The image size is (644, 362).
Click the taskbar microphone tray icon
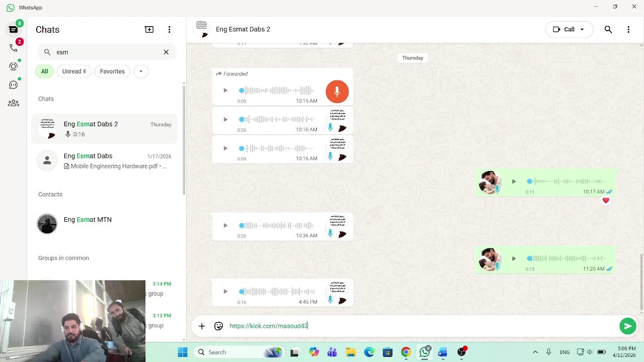[548, 352]
